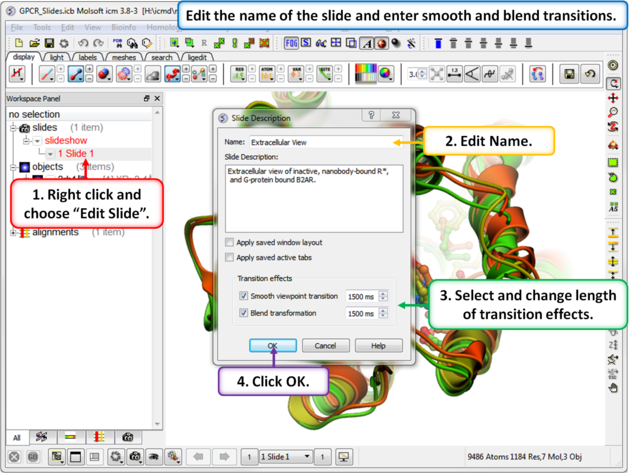
Task: Open the Tools menu
Action: click(x=42, y=27)
